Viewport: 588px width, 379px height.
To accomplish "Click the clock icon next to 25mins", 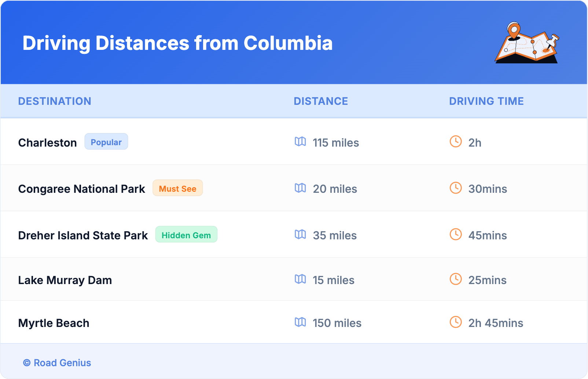I will pos(456,279).
